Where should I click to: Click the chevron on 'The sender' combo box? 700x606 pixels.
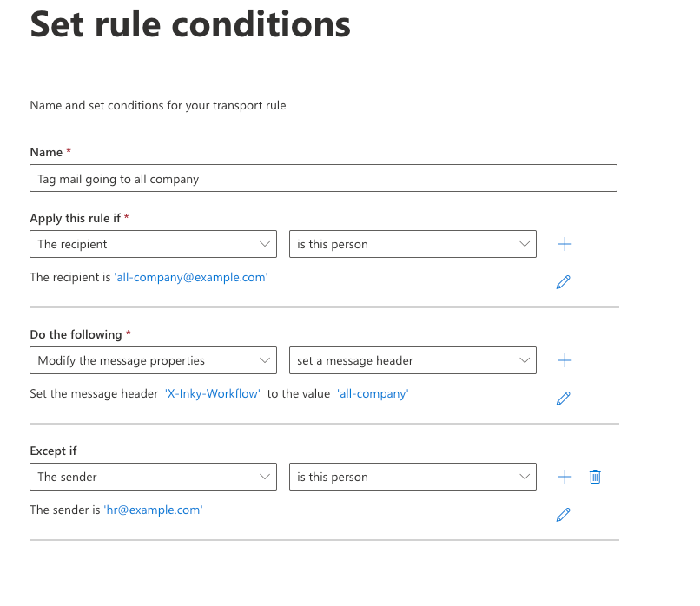tap(265, 477)
